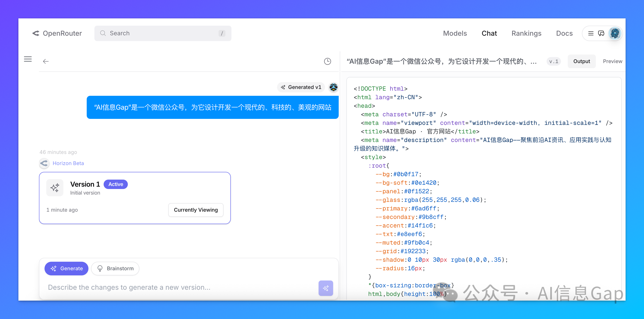Select the Brainstorm mode button
This screenshot has height=319, width=644.
click(115, 268)
